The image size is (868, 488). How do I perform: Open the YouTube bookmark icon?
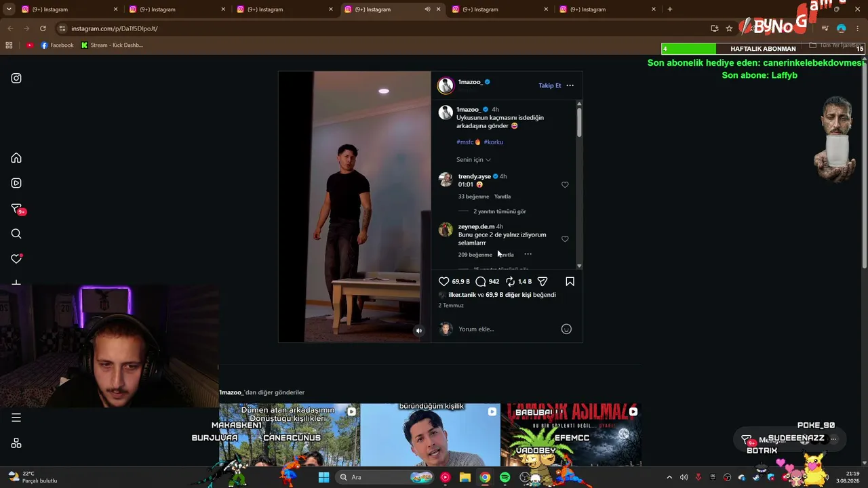coord(30,45)
